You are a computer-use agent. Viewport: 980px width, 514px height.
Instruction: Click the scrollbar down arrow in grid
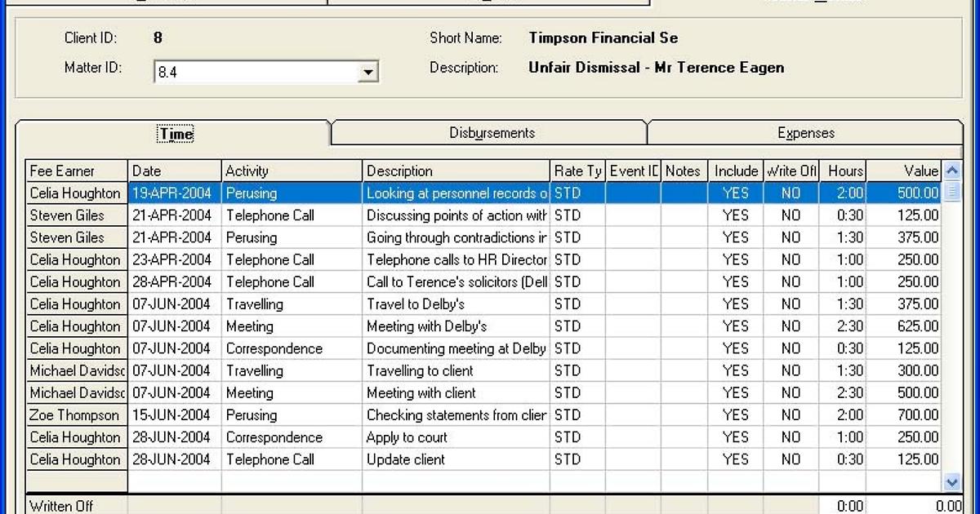click(x=951, y=482)
